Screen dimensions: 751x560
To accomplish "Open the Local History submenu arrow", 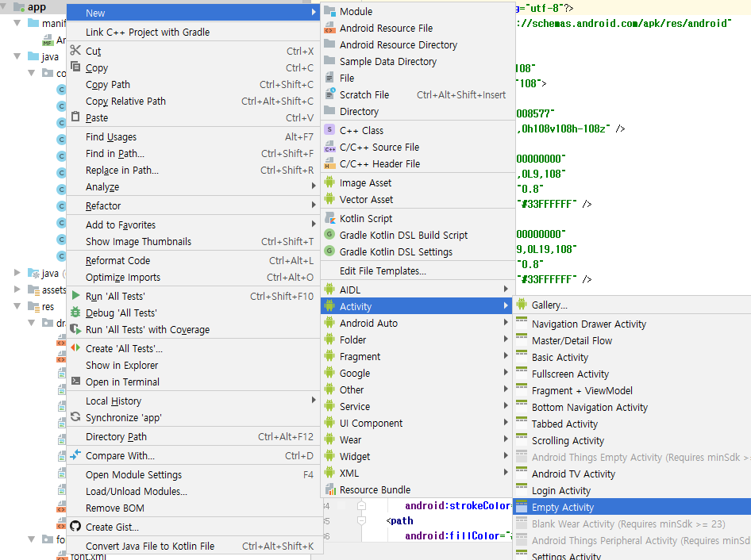I will click(314, 400).
